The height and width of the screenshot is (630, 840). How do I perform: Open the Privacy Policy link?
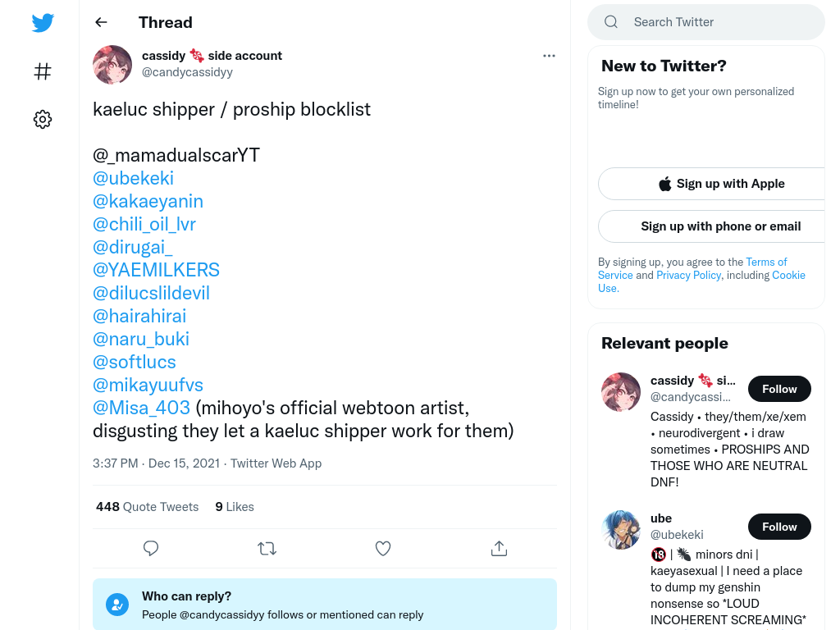(689, 275)
